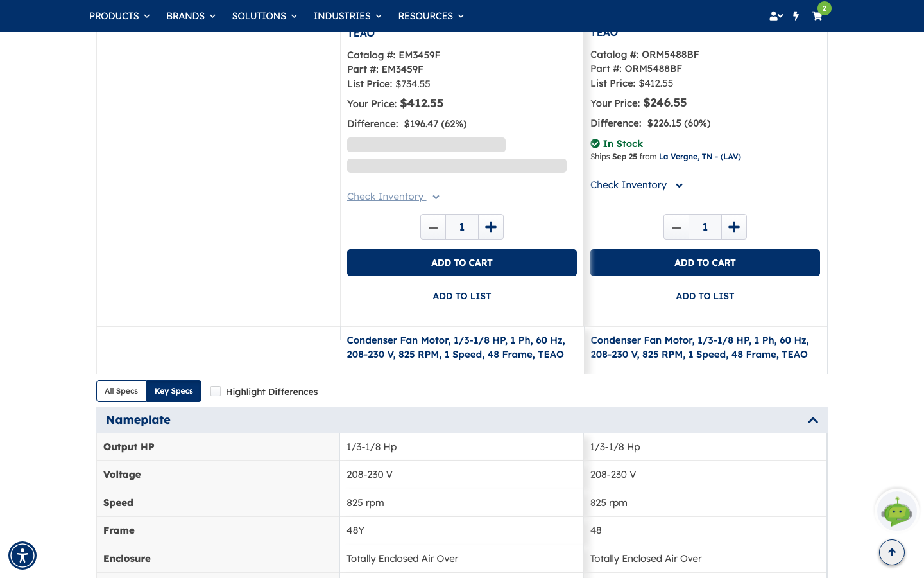
Task: Open the first Condenser Fan Motor product link
Action: tap(456, 347)
